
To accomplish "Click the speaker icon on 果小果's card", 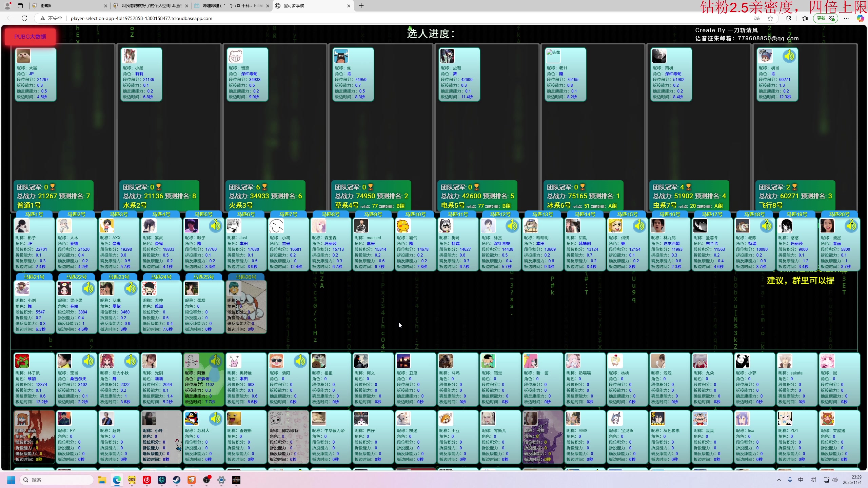I will (88, 288).
